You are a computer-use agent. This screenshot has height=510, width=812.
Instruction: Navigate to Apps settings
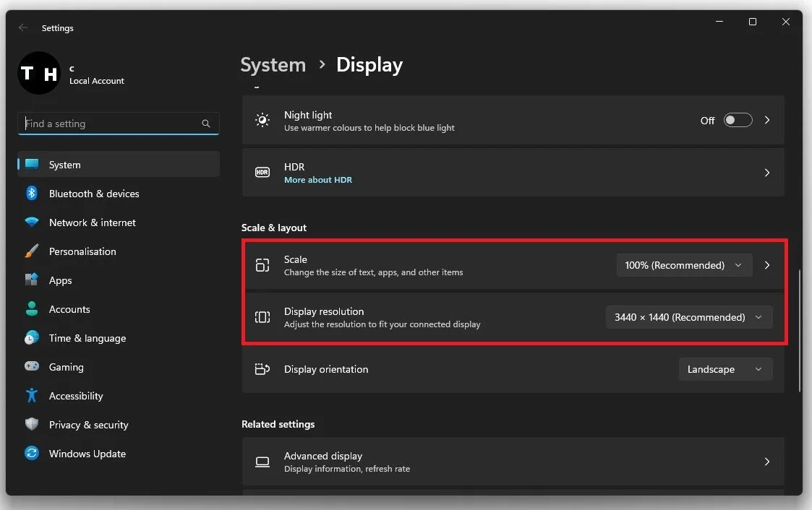pos(119,280)
